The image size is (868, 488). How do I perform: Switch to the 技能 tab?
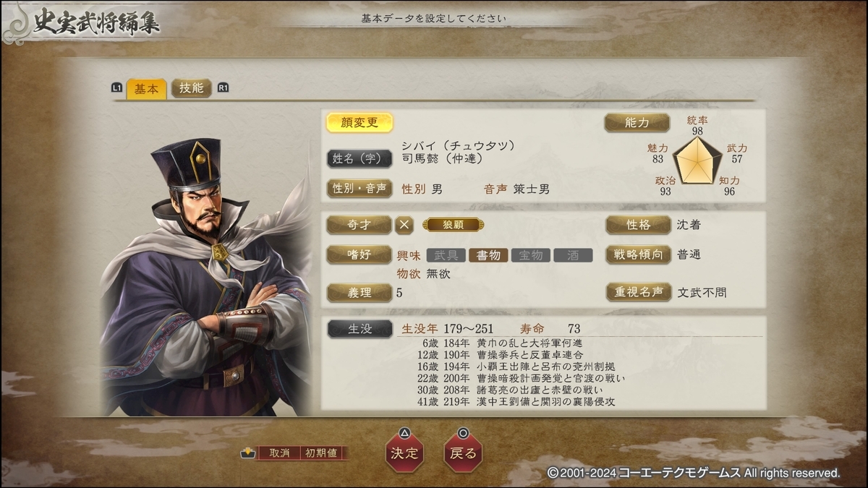point(192,88)
